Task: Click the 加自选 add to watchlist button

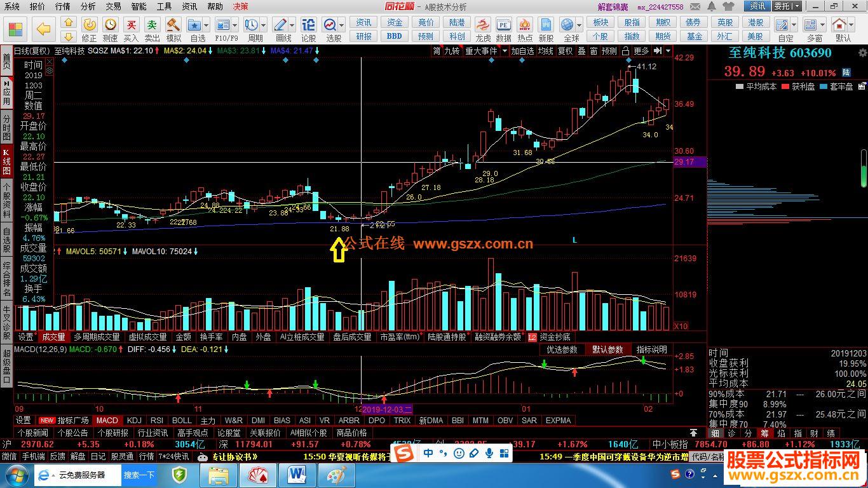Action: 522,51
